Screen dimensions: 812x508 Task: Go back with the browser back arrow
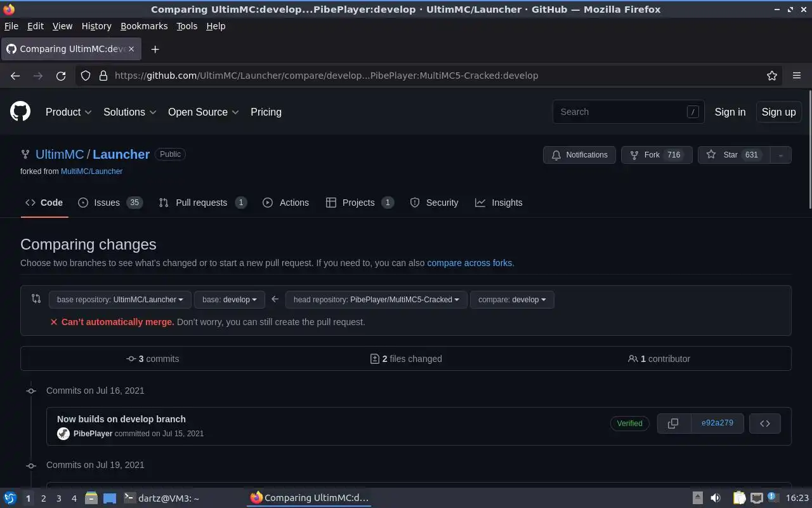15,76
